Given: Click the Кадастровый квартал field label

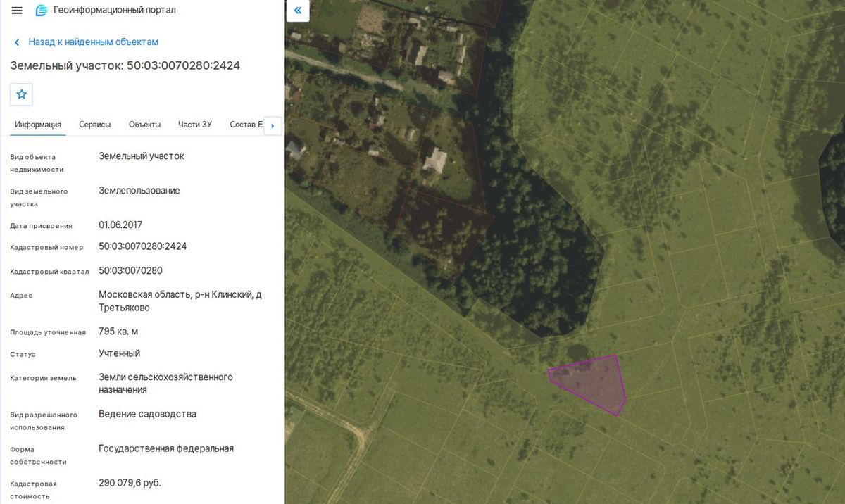Looking at the screenshot, I should (x=49, y=272).
